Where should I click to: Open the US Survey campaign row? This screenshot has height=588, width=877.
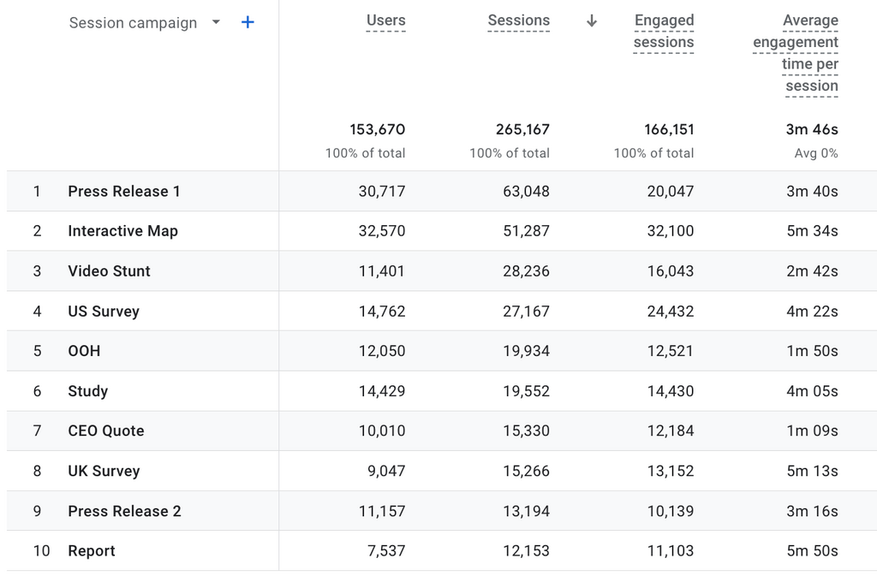pos(104,312)
